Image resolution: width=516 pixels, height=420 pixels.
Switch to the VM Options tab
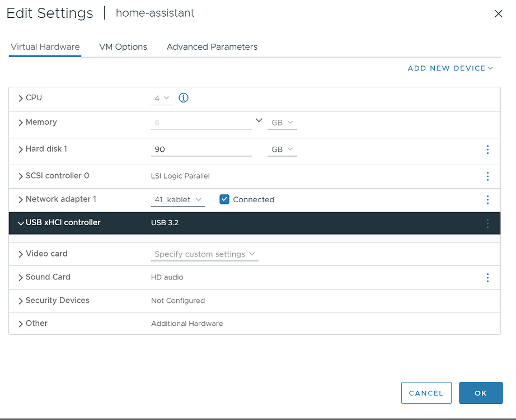[123, 47]
